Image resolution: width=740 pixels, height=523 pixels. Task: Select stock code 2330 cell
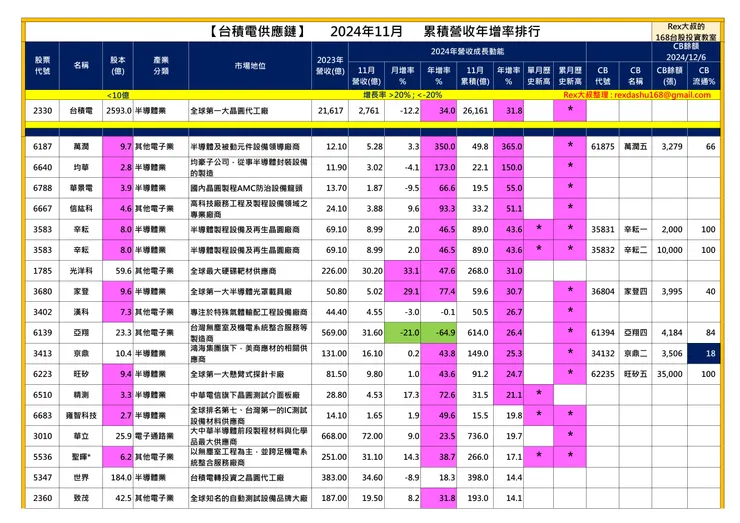(x=42, y=111)
